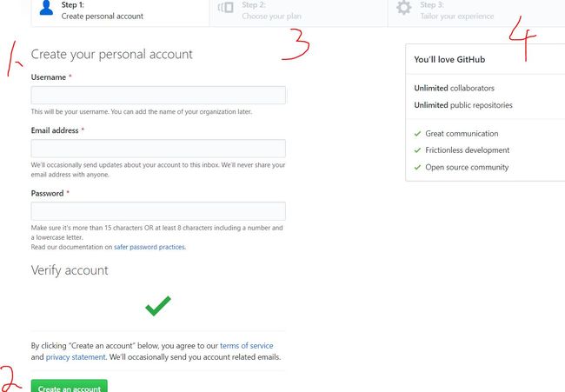Open the privacy statement link
Viewport: 565px width, 392px height.
pyautogui.click(x=76, y=357)
